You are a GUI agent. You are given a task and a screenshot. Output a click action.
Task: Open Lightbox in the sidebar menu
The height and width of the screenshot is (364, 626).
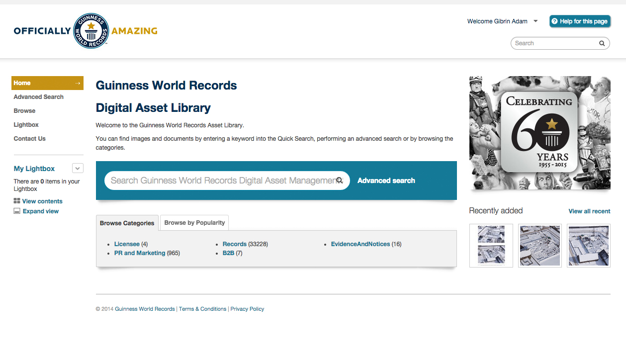point(26,125)
